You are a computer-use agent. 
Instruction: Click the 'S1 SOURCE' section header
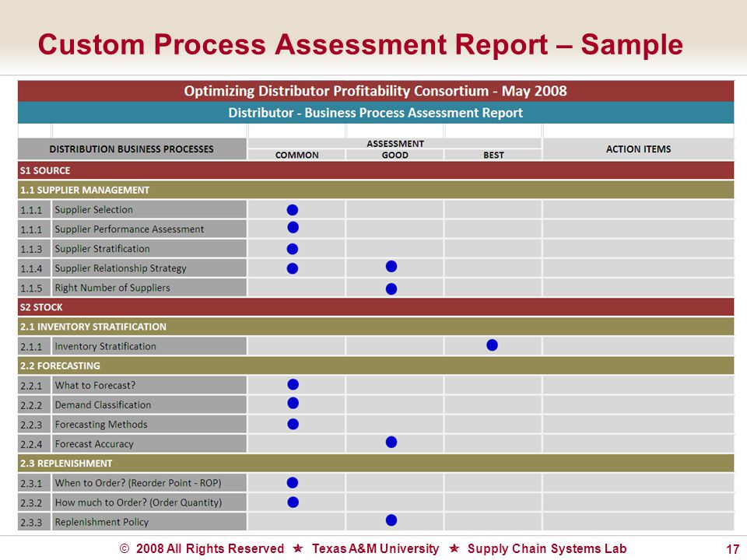(x=376, y=170)
